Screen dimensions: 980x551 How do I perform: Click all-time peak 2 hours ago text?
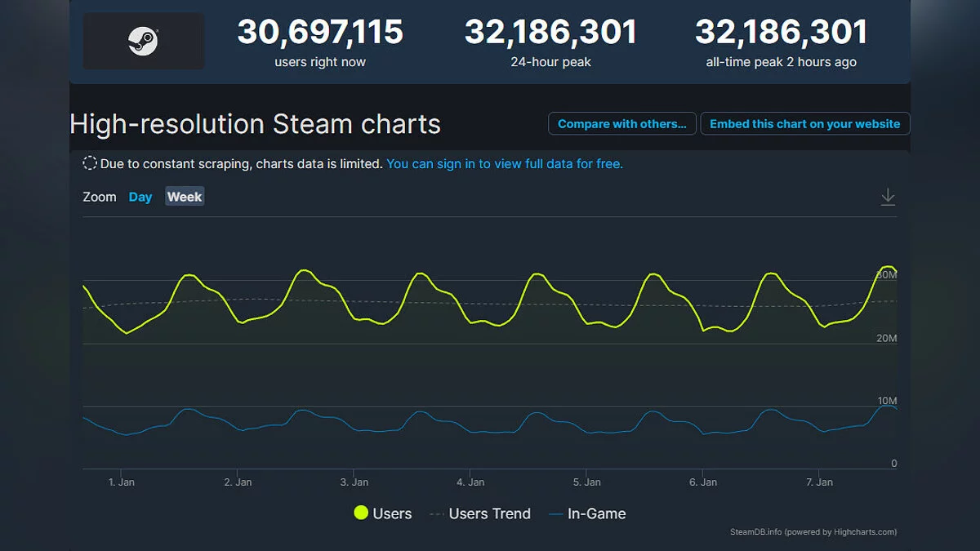pos(782,62)
